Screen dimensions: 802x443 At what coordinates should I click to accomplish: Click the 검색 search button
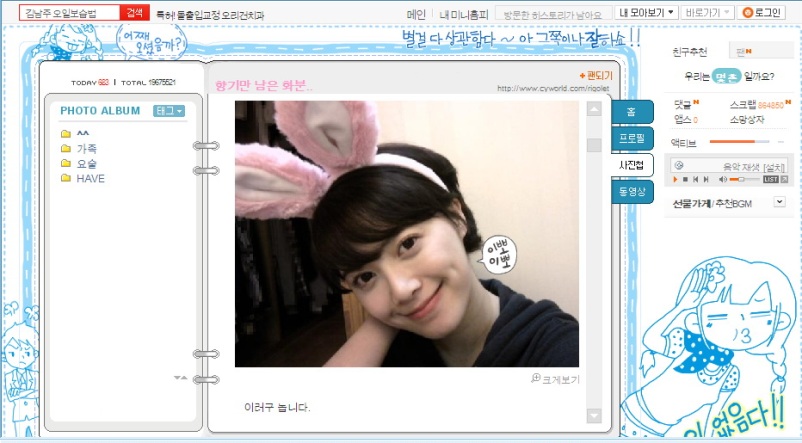coord(135,12)
